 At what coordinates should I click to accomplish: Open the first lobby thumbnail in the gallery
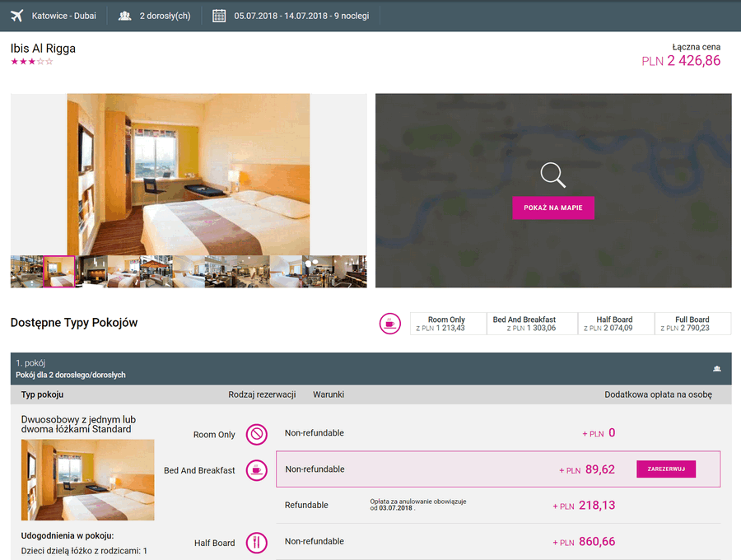pyautogui.click(x=26, y=272)
